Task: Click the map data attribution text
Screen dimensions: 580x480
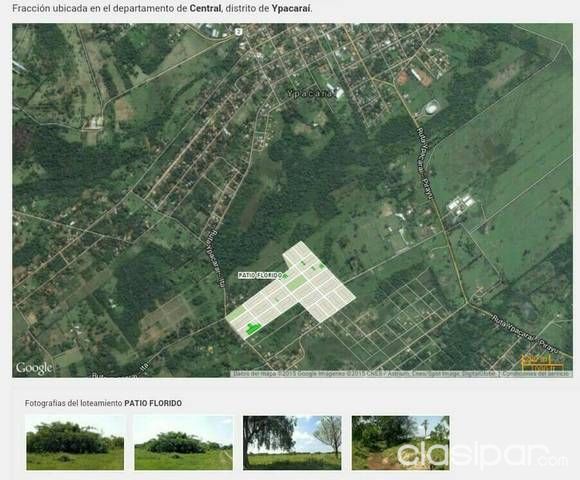Action: click(x=365, y=374)
